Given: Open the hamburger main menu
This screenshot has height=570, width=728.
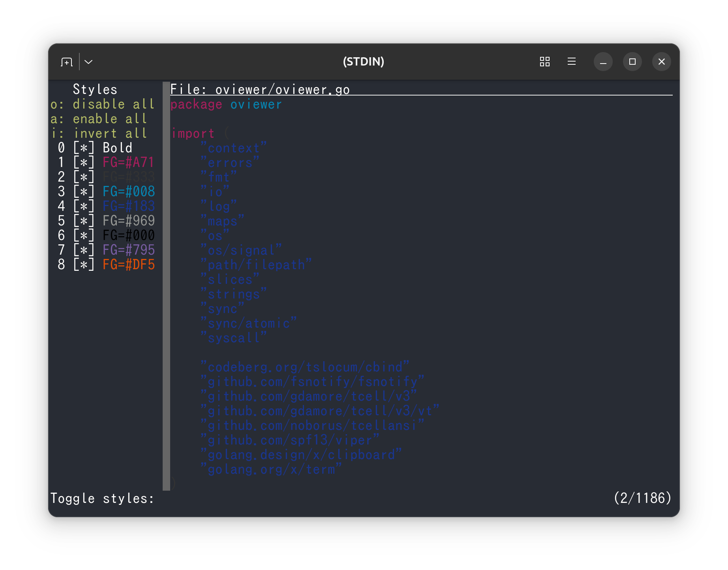Looking at the screenshot, I should 571,62.
